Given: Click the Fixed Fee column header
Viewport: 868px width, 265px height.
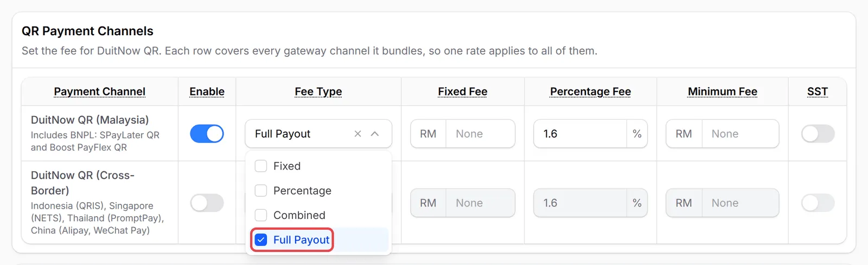Looking at the screenshot, I should point(463,92).
